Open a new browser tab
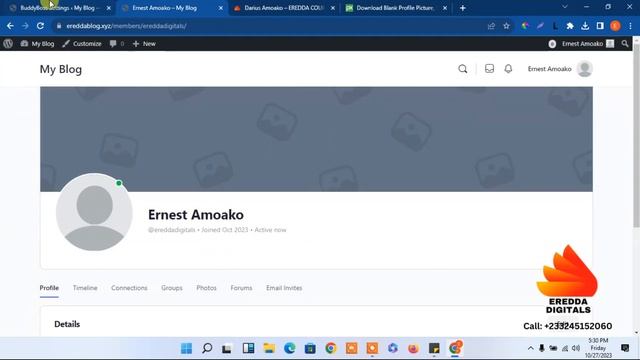 (x=462, y=8)
